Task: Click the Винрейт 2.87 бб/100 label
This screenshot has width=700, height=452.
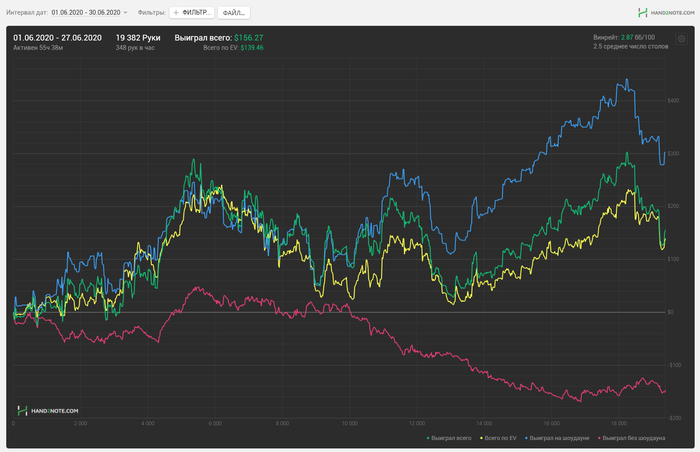Action: click(624, 37)
